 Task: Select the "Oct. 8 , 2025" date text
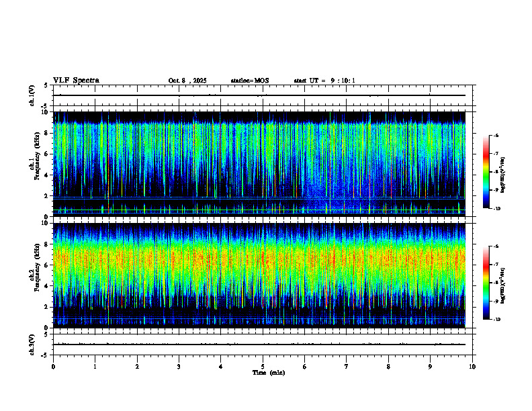(x=187, y=81)
